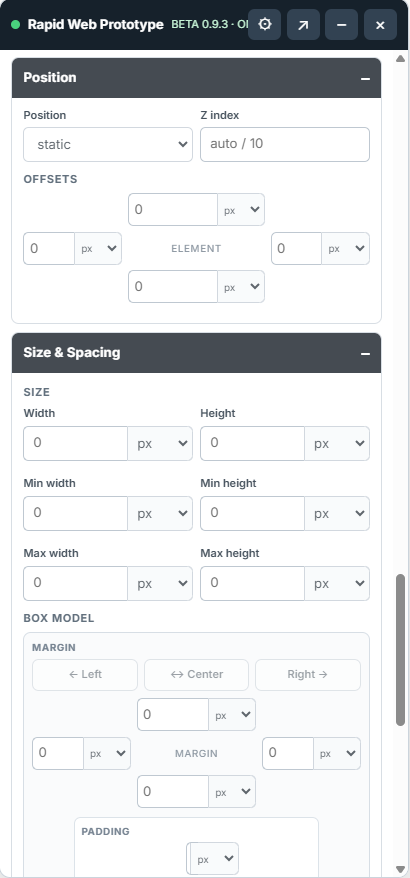Click the ELEMENT label in offsets
Viewport: 410px width, 878px height.
tap(196, 249)
